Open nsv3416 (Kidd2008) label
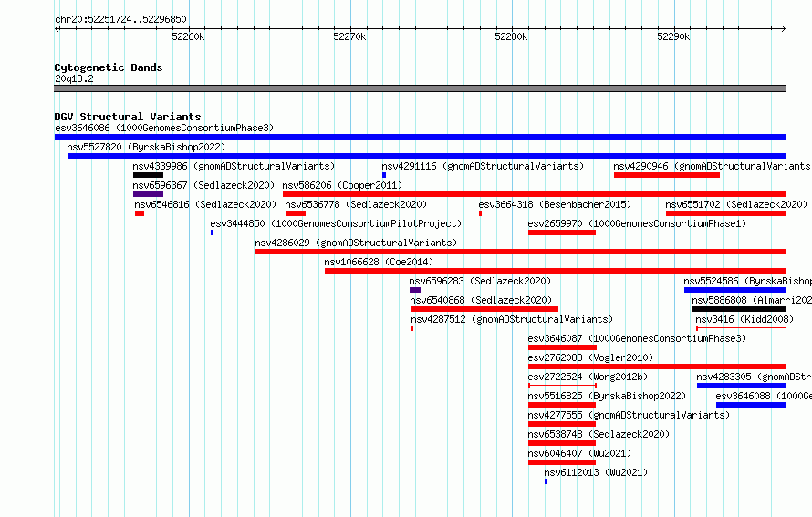This screenshot has width=812, height=517. point(744,319)
